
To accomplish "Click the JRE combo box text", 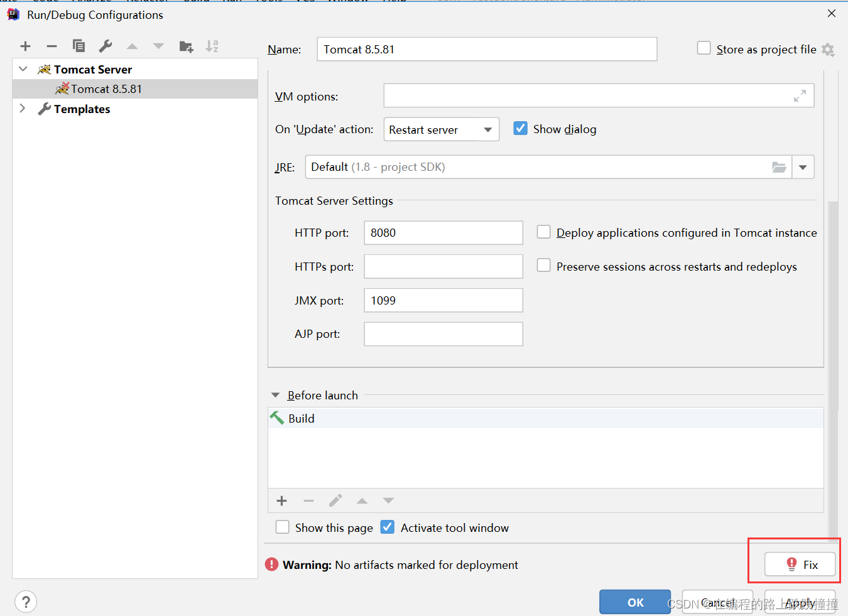I will point(378,167).
